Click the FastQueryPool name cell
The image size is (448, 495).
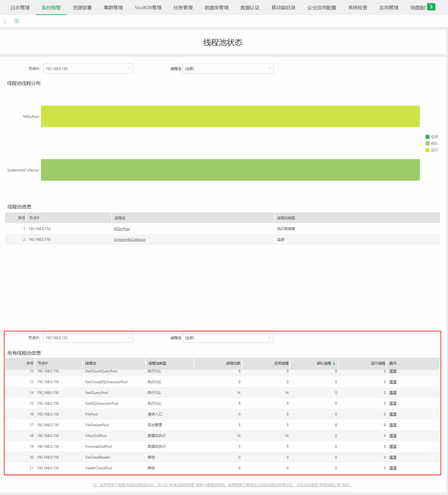pos(97,393)
